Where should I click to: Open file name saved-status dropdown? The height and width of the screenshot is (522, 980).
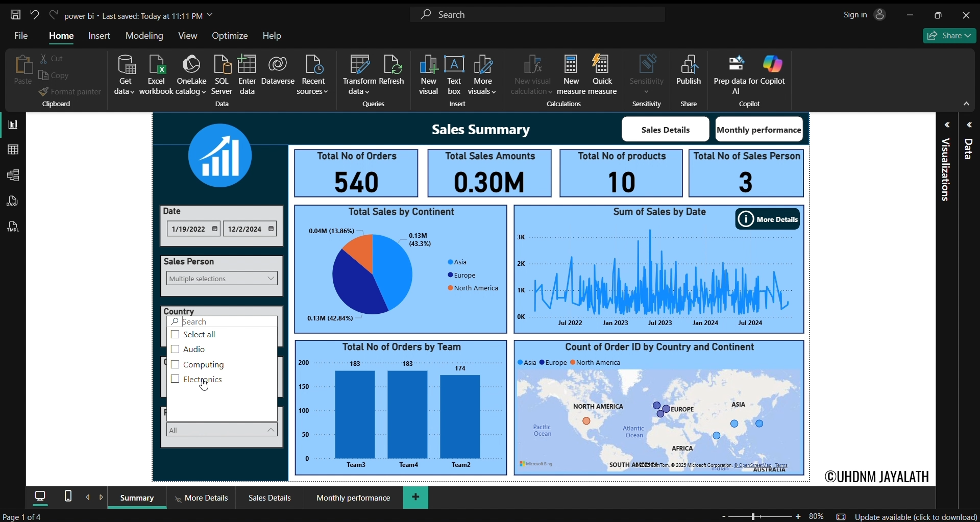(210, 15)
